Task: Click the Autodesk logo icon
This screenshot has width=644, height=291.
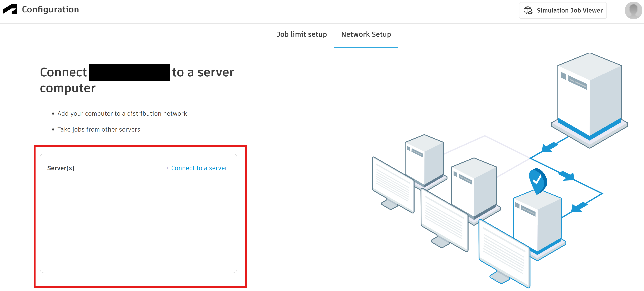Action: (10, 9)
